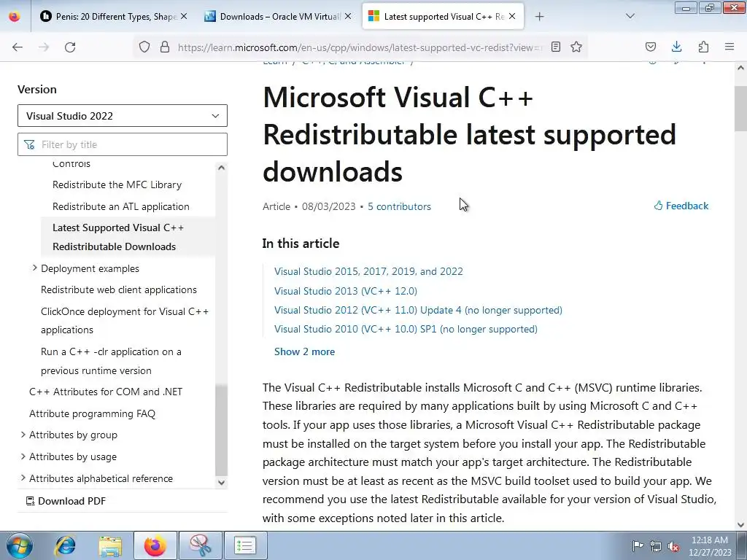This screenshot has width=747, height=560.
Task: Click the Action Center flag tray icon
Action: coord(638,545)
